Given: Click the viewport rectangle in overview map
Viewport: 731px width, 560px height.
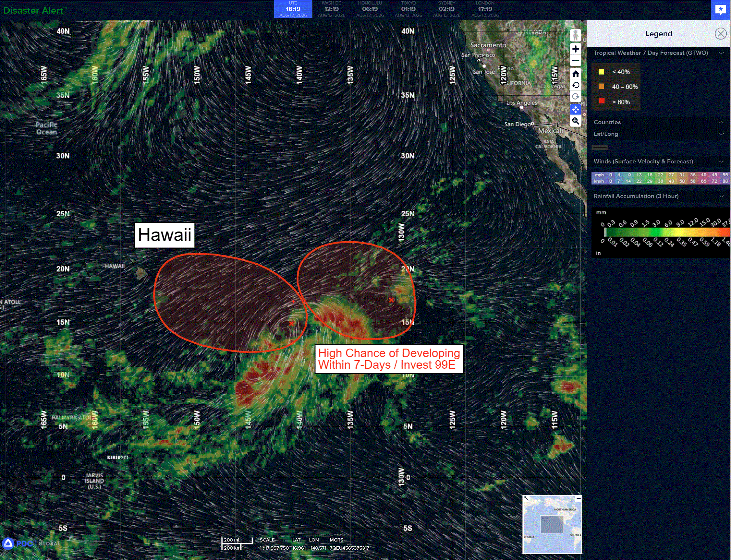Looking at the screenshot, I should pyautogui.click(x=552, y=524).
